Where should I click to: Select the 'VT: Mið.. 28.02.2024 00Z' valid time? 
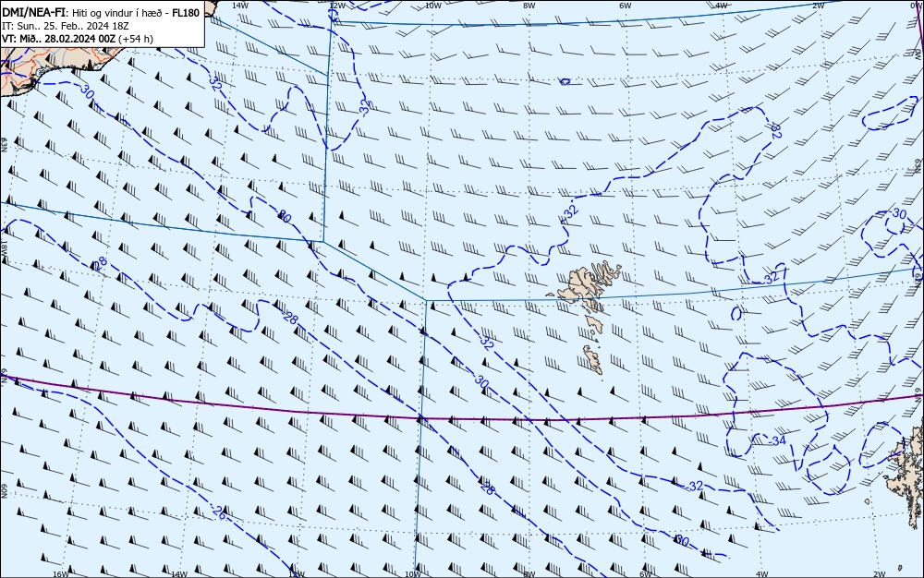[x=59, y=39]
